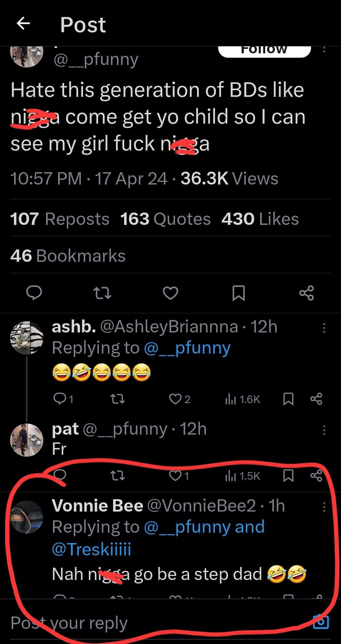Tap main post's reply bubble icon

coord(34,293)
